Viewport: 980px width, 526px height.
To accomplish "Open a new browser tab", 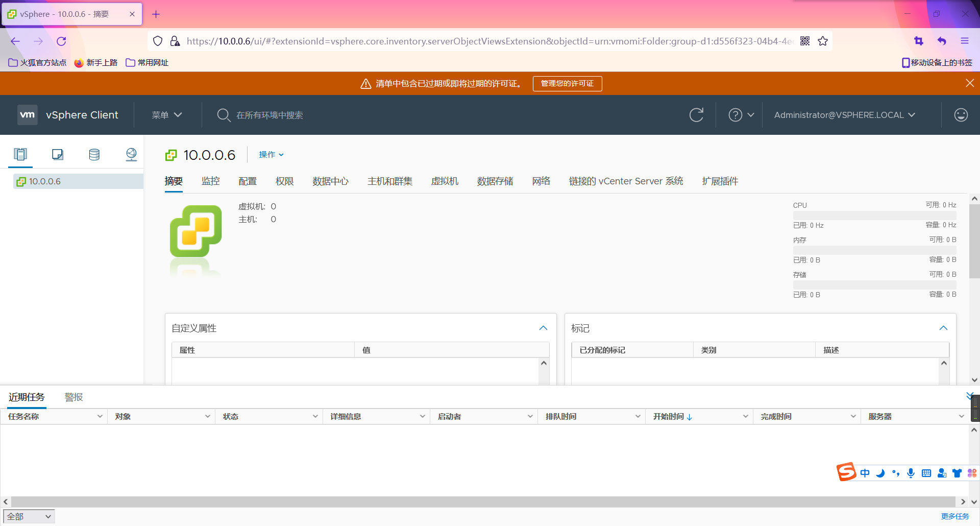I will point(156,14).
